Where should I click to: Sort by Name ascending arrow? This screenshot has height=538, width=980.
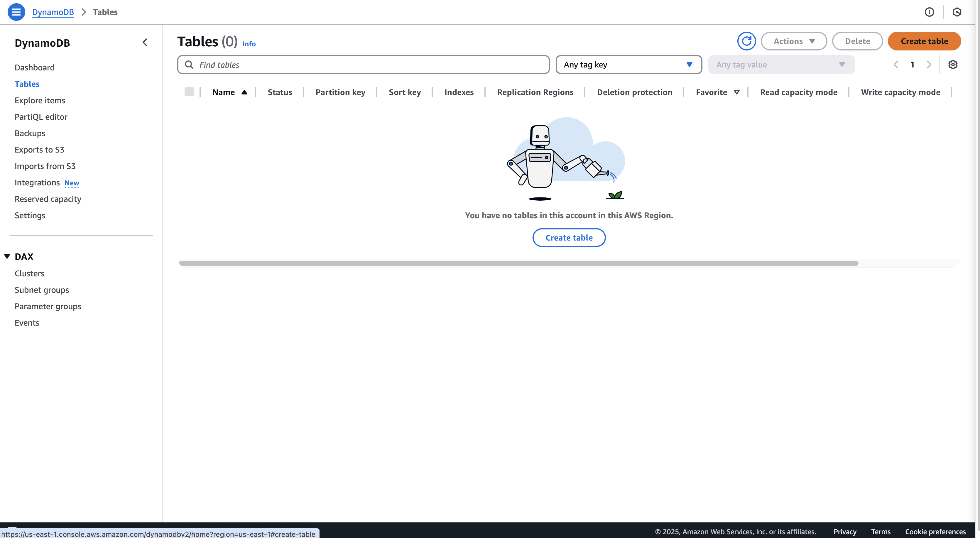[244, 92]
